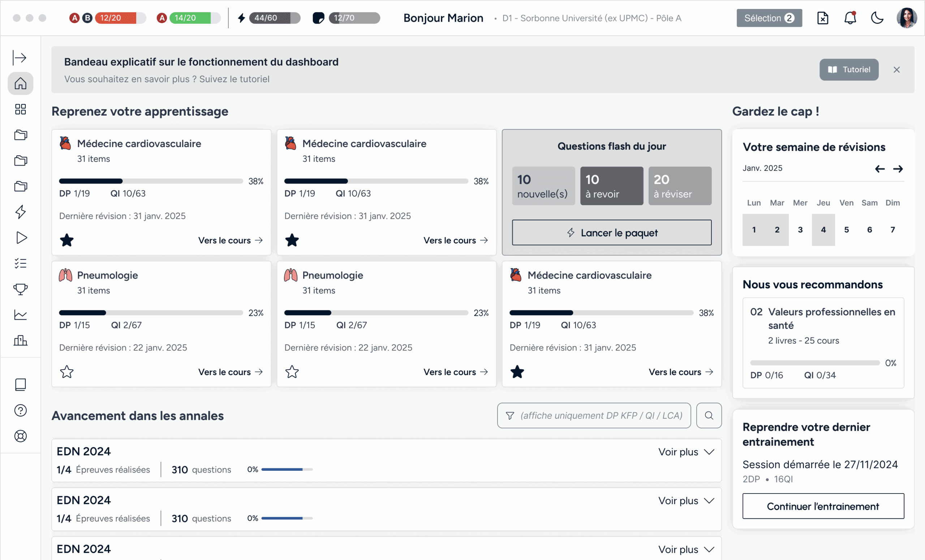This screenshot has width=925, height=560.
Task: Open the trophy icon in sidebar
Action: point(20,289)
